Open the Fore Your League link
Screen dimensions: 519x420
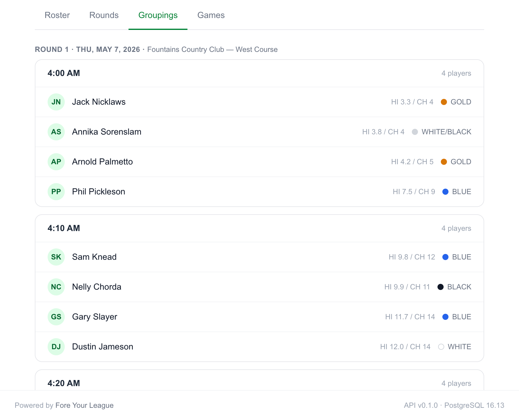pyautogui.click(x=85, y=405)
